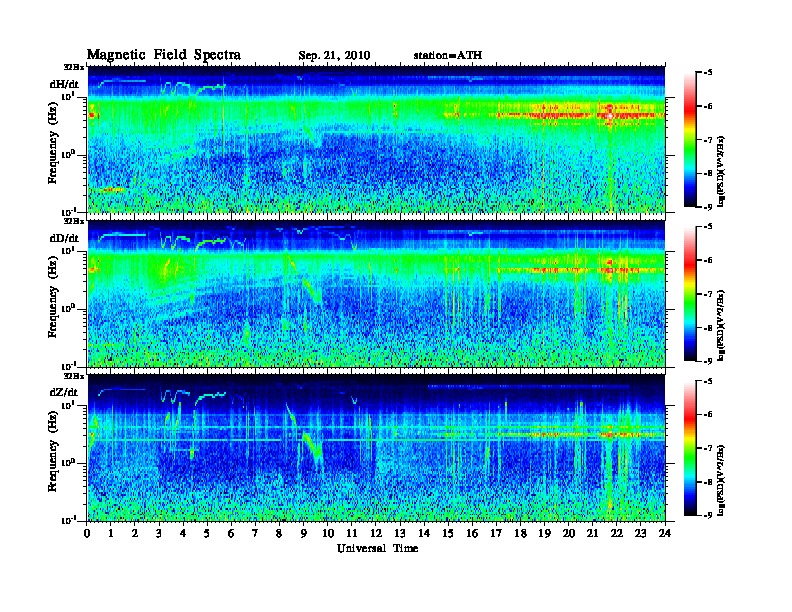Click the color bar beside the dH/dt panel

point(690,140)
